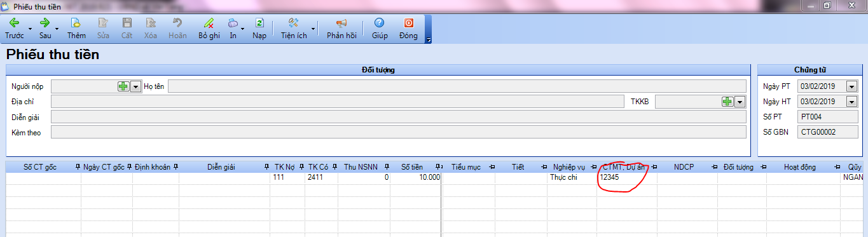The width and height of the screenshot is (868, 237).
Task: Pin the NDCP column
Action: [x=714, y=167]
